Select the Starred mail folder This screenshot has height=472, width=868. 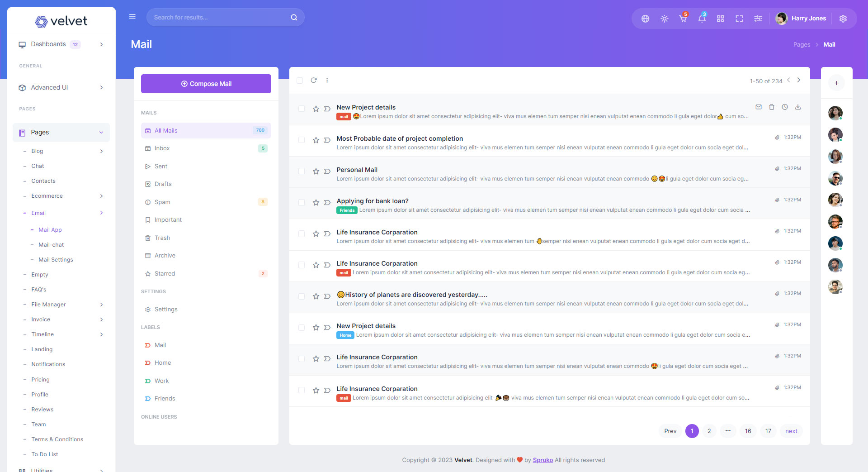click(165, 274)
